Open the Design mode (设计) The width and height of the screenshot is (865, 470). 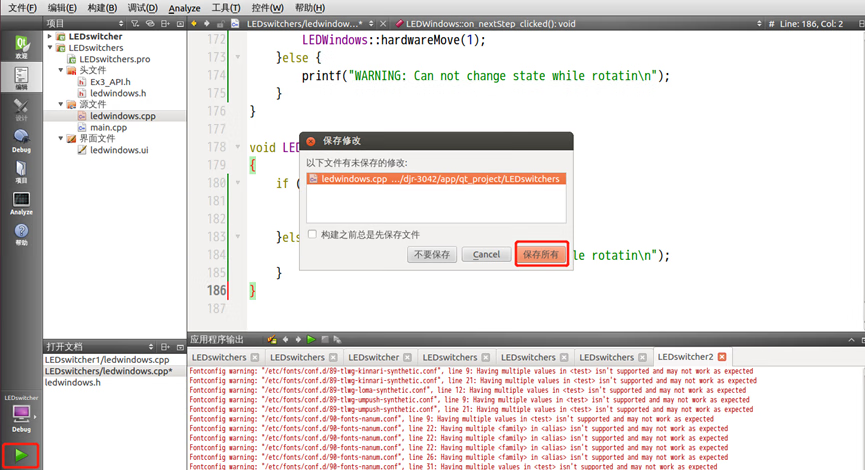[21, 109]
